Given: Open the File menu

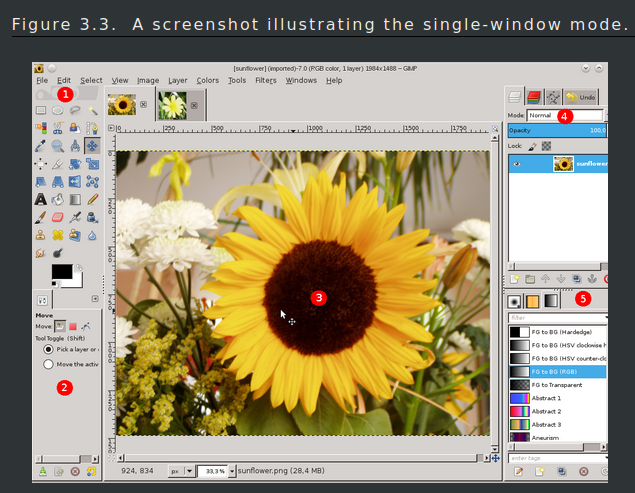Looking at the screenshot, I should pos(42,80).
